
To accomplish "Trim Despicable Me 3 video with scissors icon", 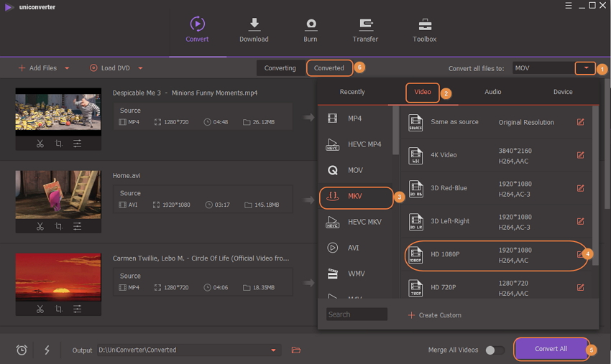I will pyautogui.click(x=40, y=144).
